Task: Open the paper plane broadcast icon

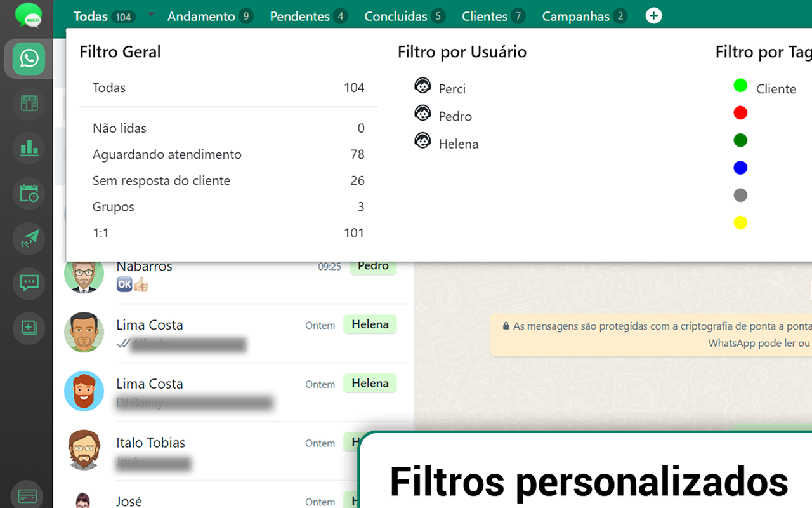Action: (29, 238)
